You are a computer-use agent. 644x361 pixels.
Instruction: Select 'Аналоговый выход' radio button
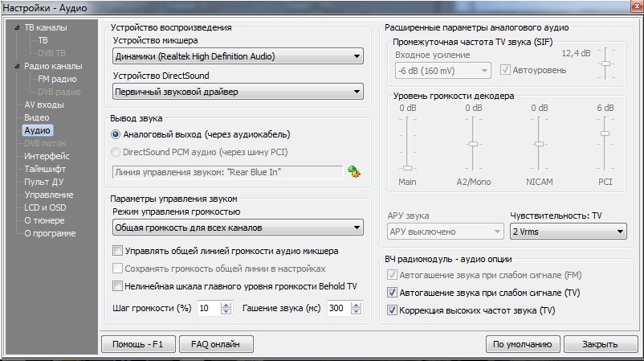pos(117,134)
